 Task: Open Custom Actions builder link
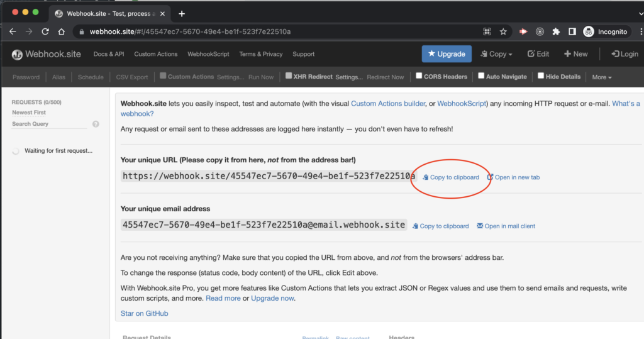coord(388,104)
